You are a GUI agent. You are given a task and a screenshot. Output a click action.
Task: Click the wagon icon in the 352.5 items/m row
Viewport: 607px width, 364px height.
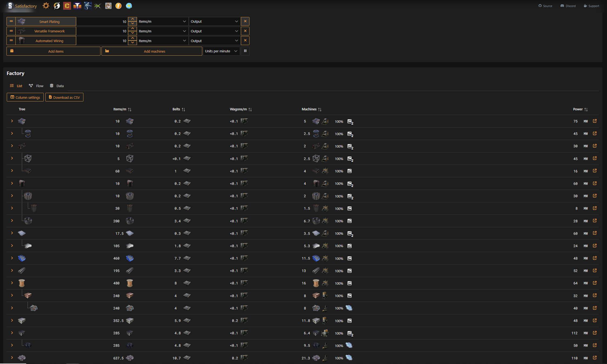point(244,321)
